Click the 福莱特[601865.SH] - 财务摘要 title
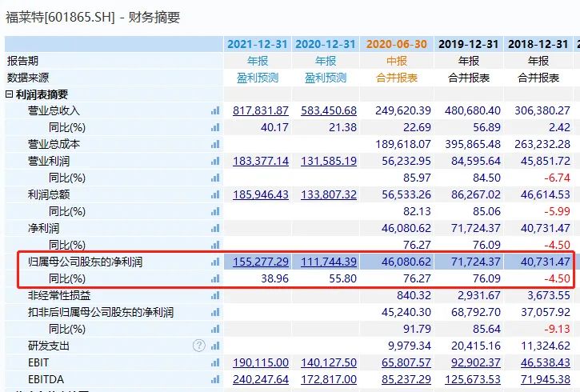The image size is (580, 392). tap(93, 18)
